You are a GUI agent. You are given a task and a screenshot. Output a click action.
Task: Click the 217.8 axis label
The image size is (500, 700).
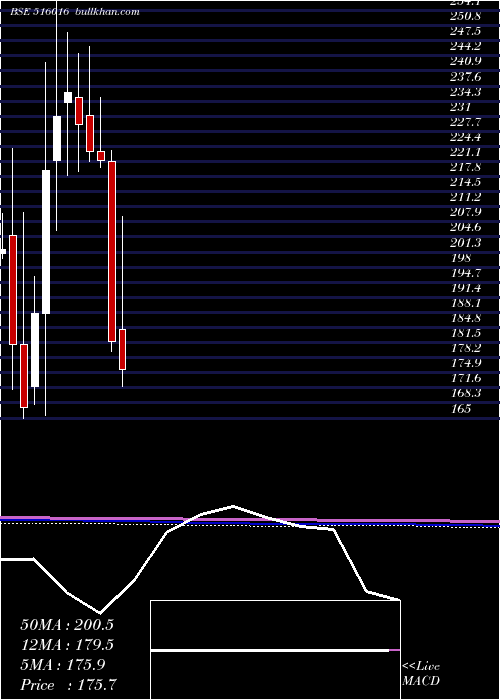[466, 167]
